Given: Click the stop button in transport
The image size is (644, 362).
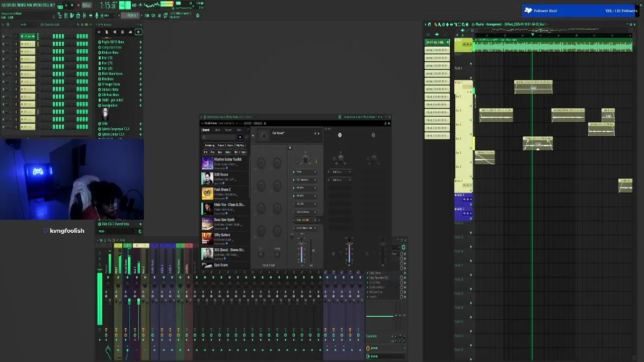Looking at the screenshot, I should point(72,6).
